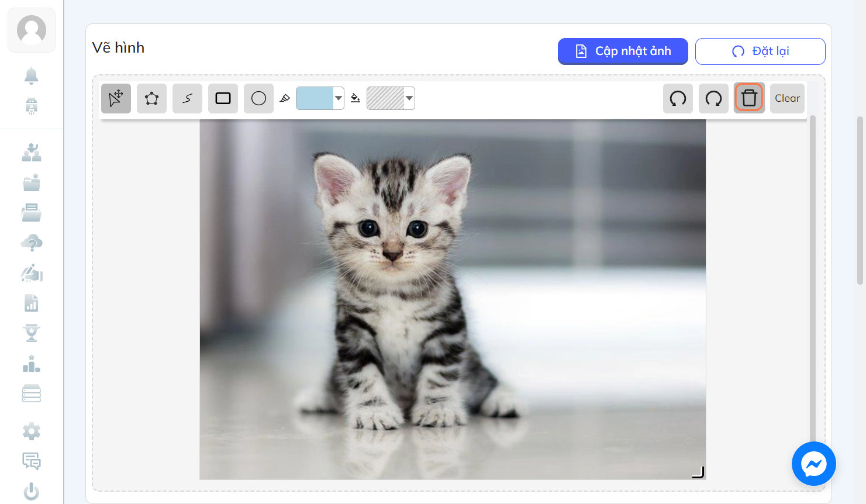Open the chat messages sidebar icon

(32, 461)
